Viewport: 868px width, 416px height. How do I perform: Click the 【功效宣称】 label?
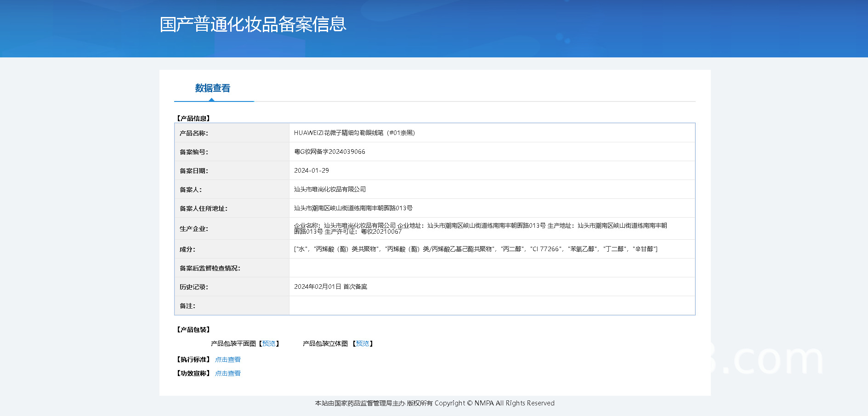coord(193,373)
